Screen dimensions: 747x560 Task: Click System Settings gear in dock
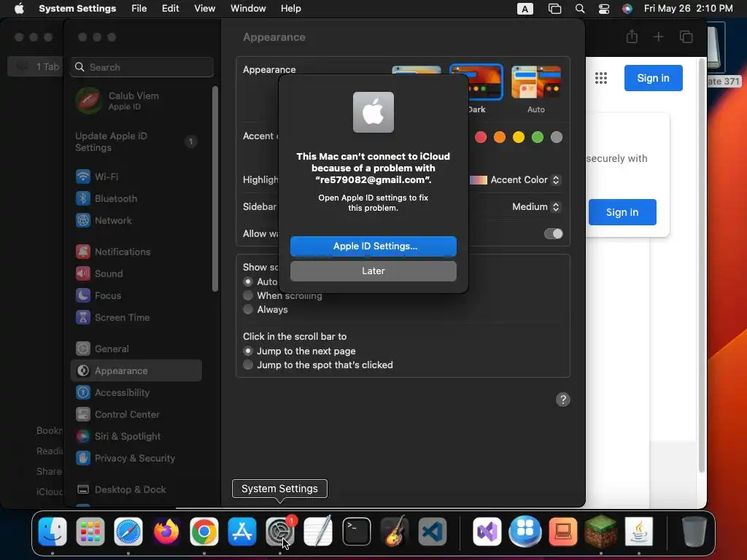280,532
